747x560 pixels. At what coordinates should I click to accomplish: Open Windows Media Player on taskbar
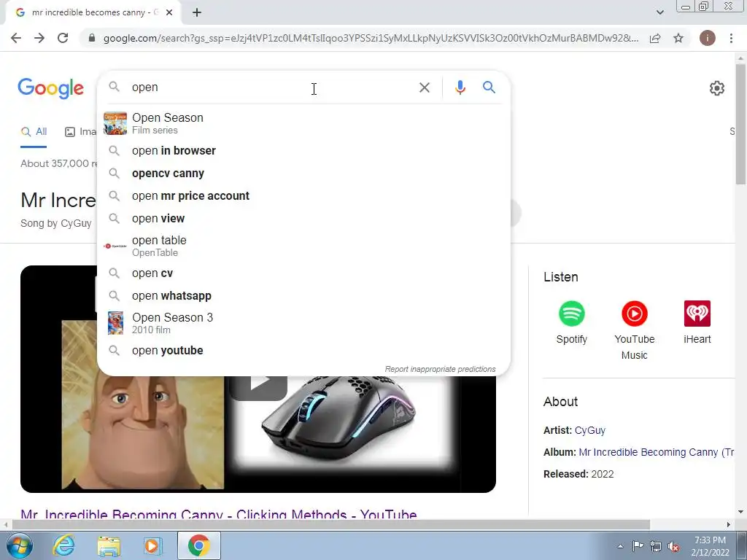click(x=153, y=545)
